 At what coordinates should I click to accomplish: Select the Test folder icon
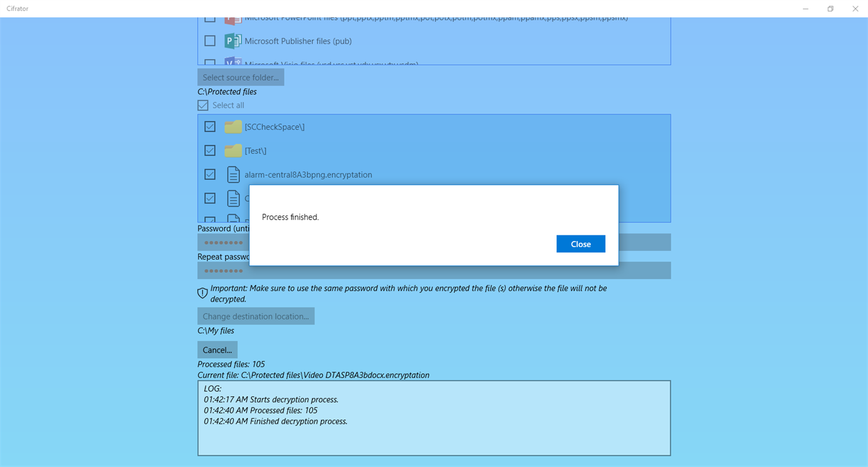232,150
